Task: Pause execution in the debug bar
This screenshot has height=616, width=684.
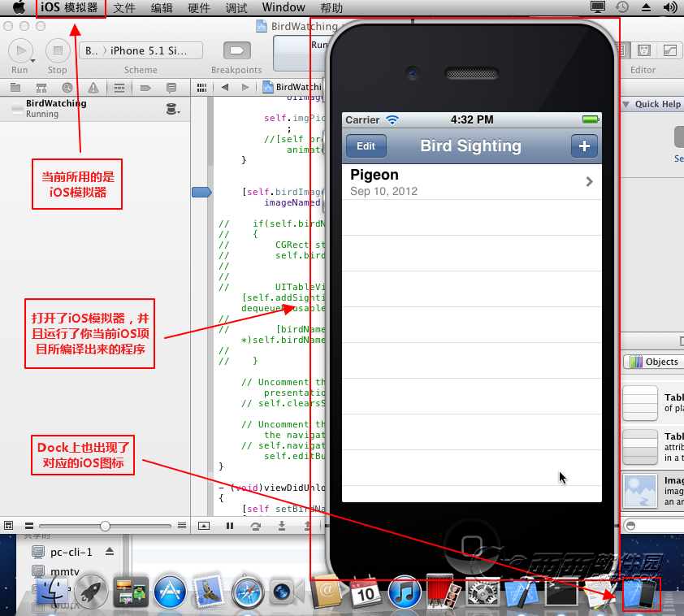Action: (x=230, y=526)
